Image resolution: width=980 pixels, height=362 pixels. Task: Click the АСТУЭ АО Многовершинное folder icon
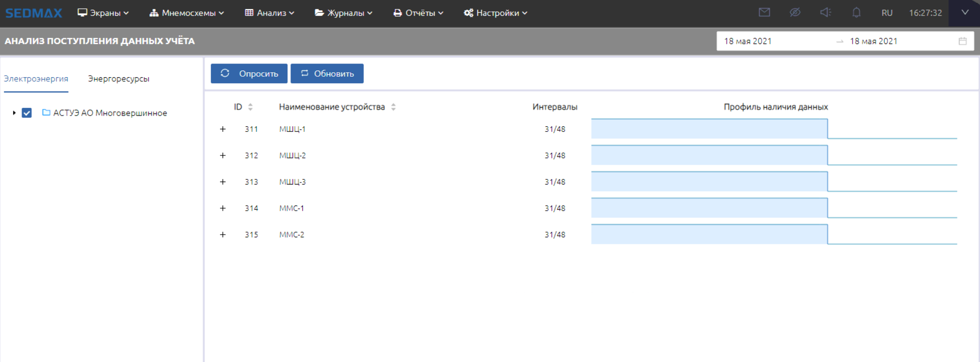46,112
